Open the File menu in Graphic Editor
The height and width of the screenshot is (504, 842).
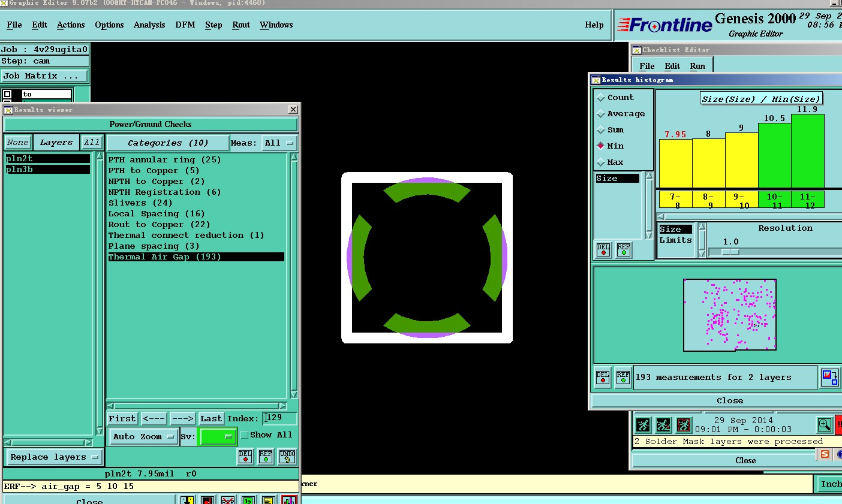(14, 25)
